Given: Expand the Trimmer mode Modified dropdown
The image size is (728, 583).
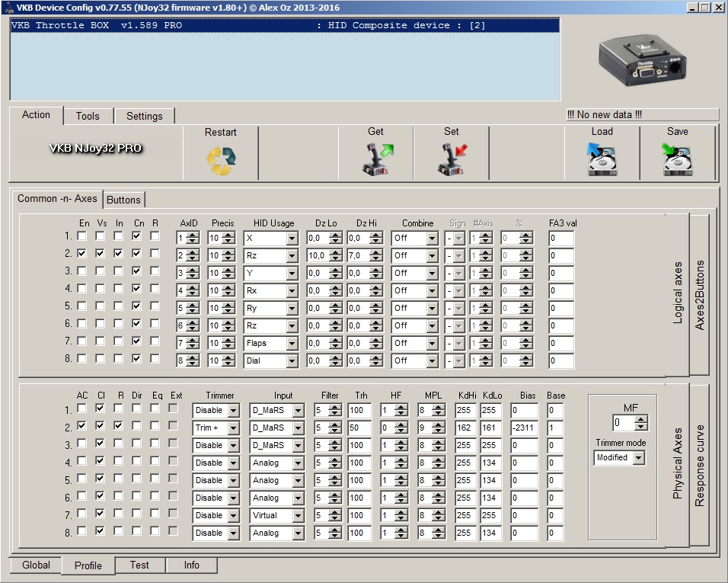Looking at the screenshot, I should pyautogui.click(x=638, y=458).
